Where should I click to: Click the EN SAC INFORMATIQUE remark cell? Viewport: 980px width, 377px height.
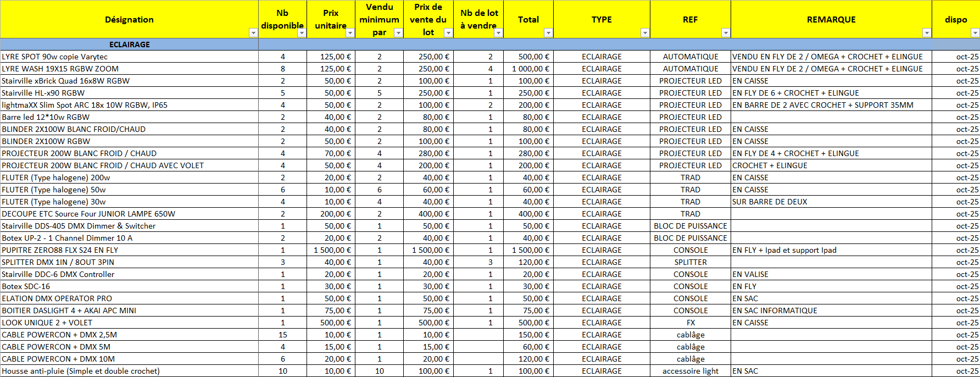point(831,311)
